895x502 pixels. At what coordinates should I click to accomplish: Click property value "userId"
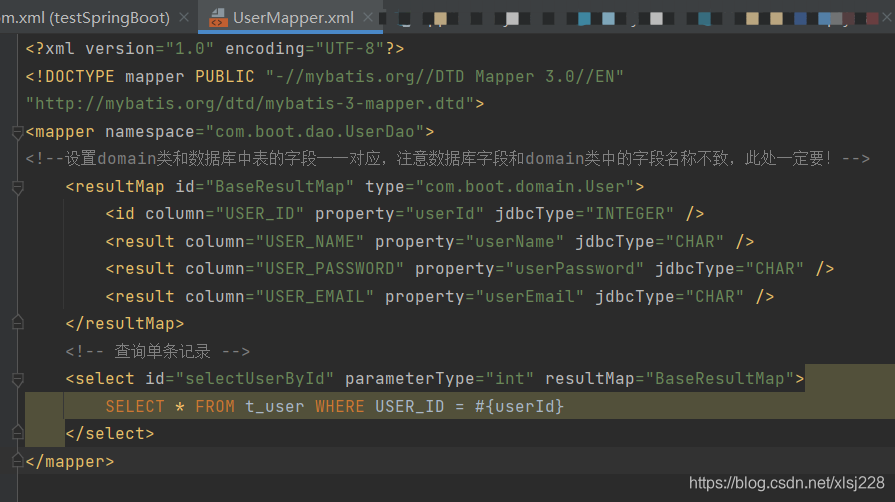445,214
